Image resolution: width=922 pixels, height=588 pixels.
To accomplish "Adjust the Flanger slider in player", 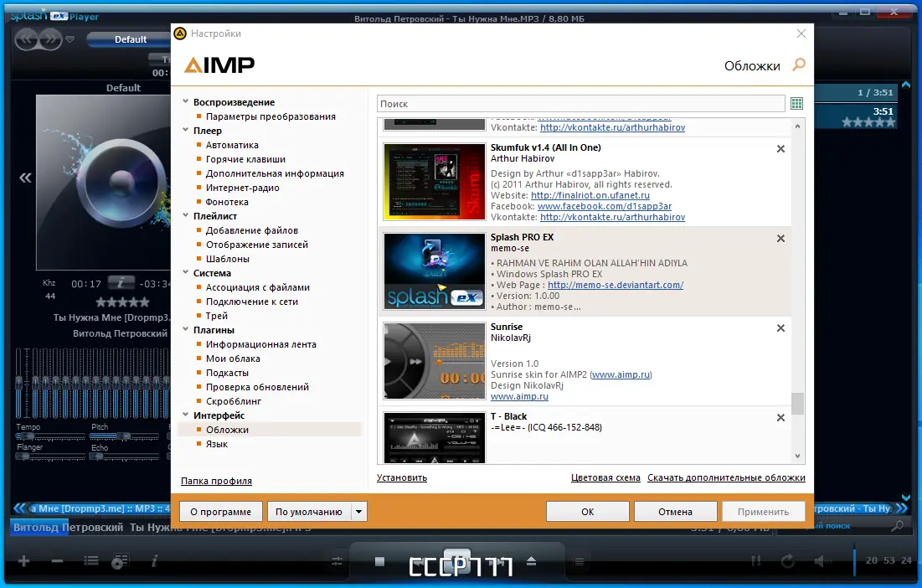I will coord(50,456).
